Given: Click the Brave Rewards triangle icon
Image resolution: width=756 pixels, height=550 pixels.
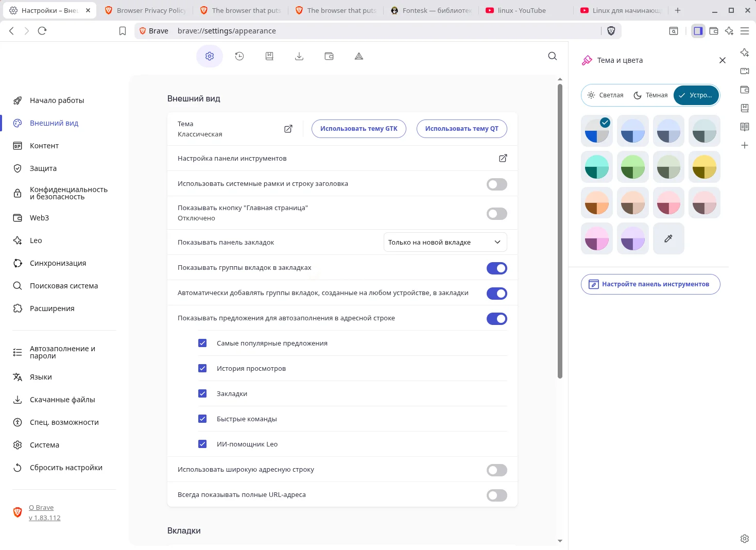Looking at the screenshot, I should pyautogui.click(x=359, y=56).
